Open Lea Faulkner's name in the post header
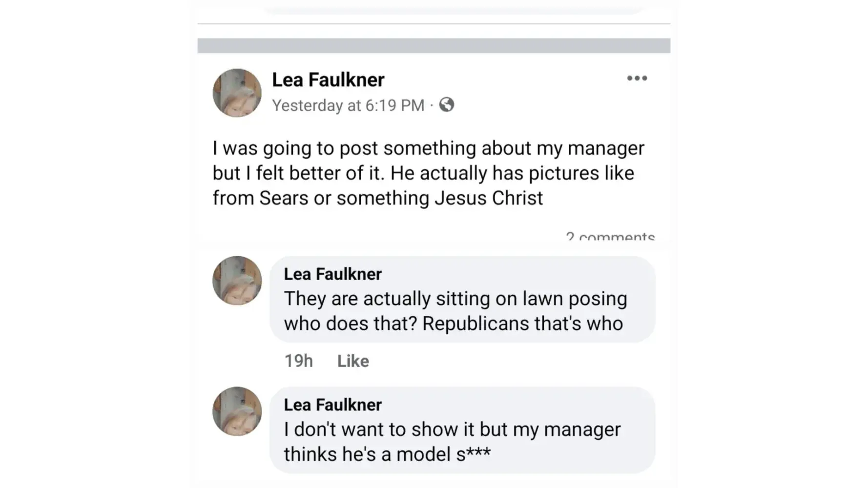 [x=328, y=80]
